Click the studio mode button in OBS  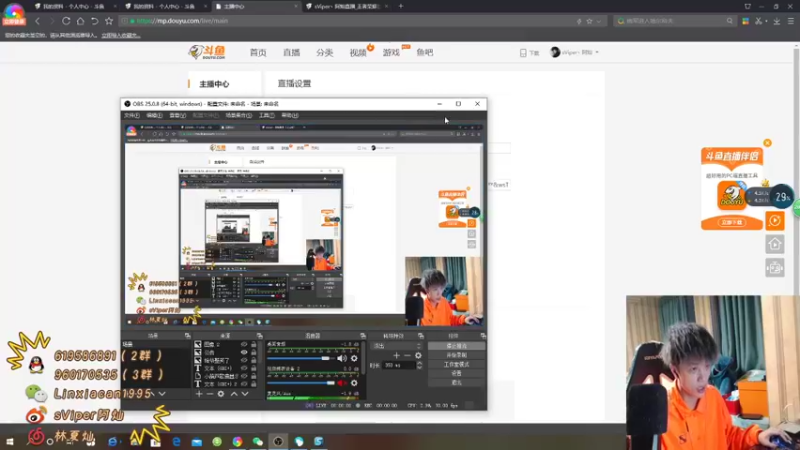click(x=456, y=364)
